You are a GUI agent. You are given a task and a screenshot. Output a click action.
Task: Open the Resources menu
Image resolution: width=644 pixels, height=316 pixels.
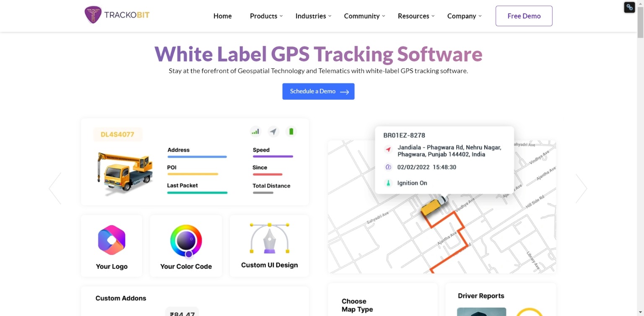coord(413,16)
